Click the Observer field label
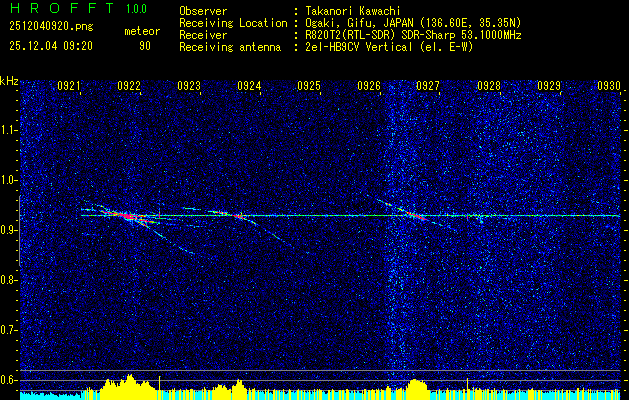This screenshot has width=629, height=400. [203, 11]
